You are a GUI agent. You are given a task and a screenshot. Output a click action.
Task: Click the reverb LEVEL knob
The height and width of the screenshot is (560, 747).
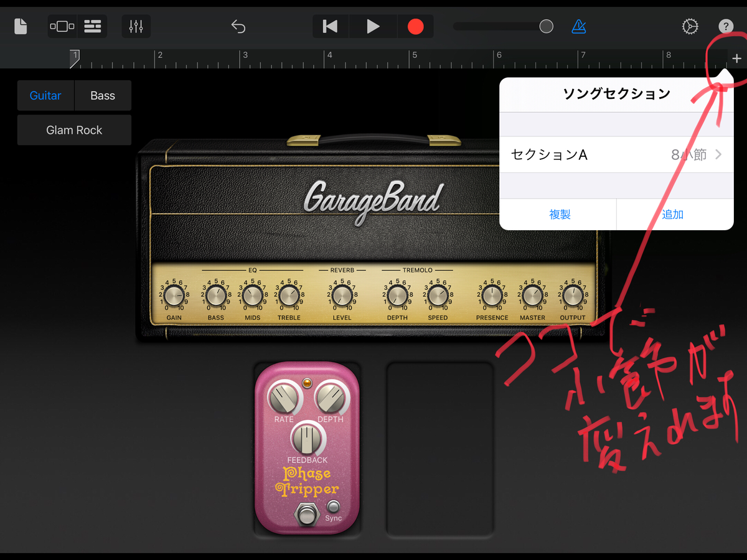tap(341, 295)
